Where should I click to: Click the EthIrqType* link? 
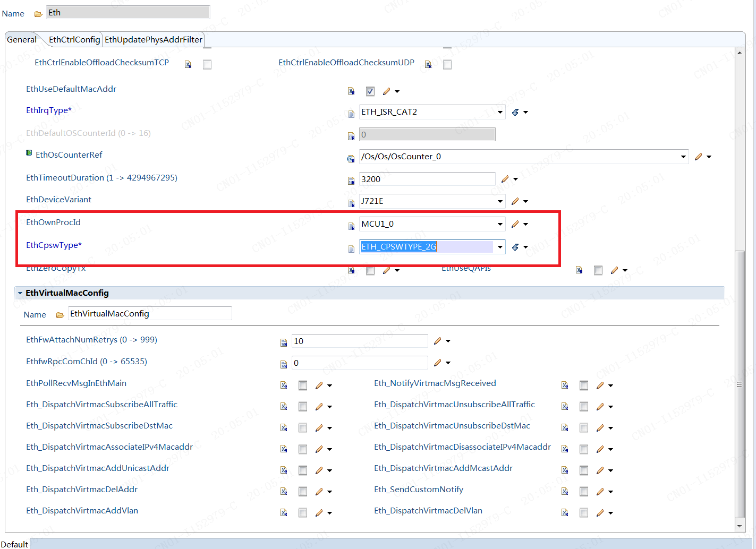click(49, 110)
